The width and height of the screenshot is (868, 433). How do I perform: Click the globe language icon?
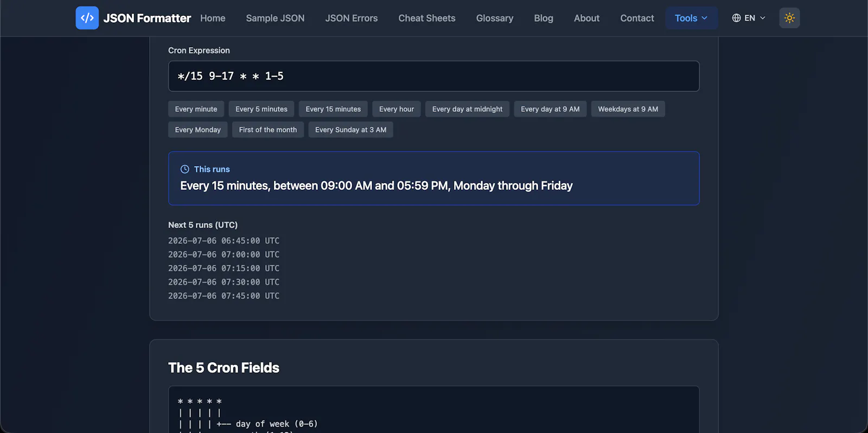(736, 18)
